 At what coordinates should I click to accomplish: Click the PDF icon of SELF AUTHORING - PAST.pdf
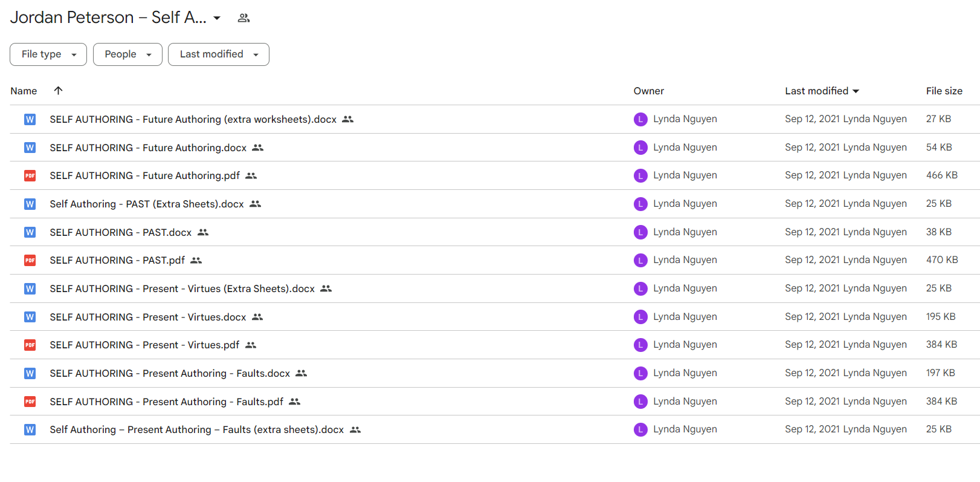(x=30, y=260)
